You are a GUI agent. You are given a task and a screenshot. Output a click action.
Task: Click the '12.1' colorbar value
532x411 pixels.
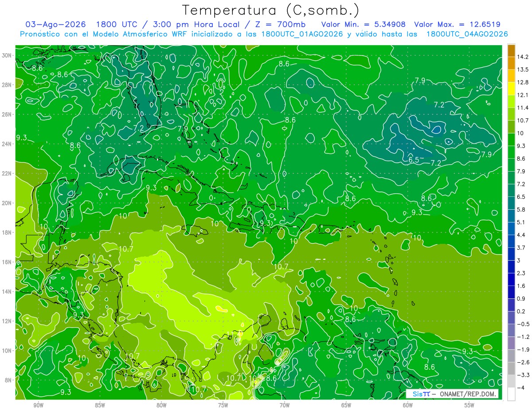tap(523, 95)
